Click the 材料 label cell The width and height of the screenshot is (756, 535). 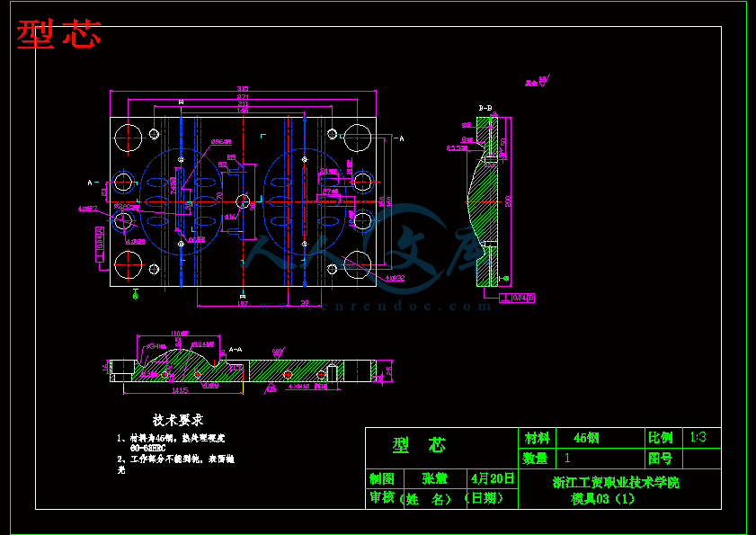coord(537,438)
